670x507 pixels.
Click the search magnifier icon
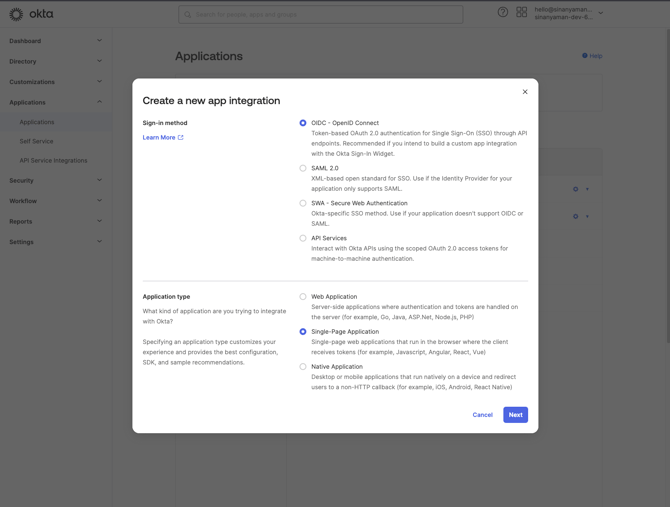(x=187, y=15)
